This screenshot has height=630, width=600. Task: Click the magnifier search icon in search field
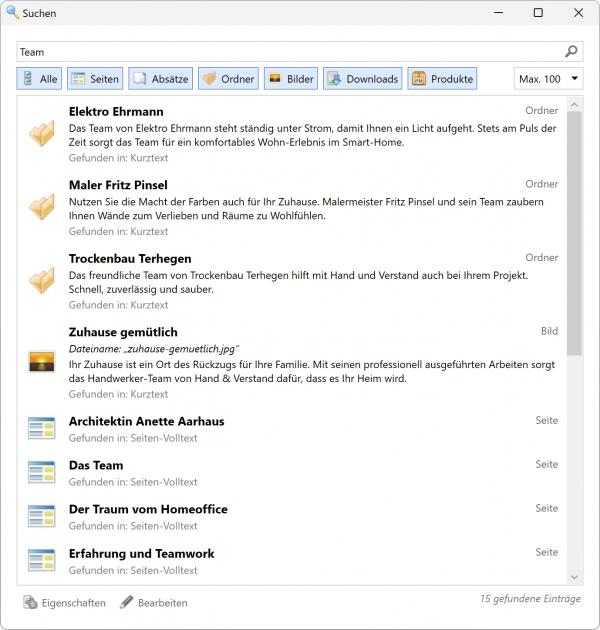[x=571, y=52]
